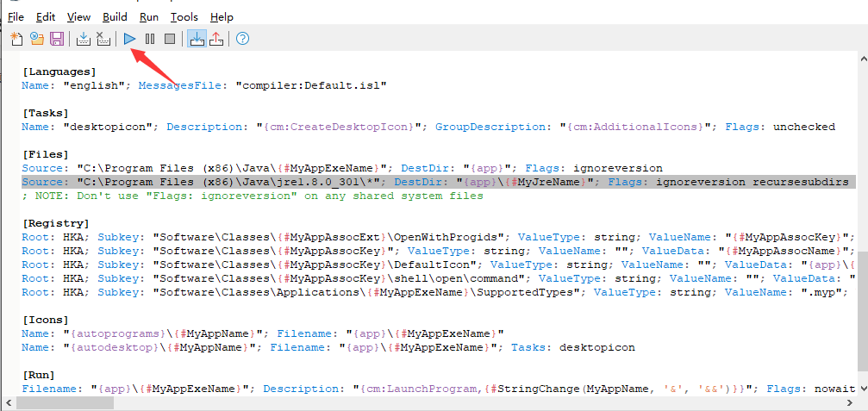Save the script with the floppy disk icon
The width and height of the screenshot is (868, 411).
pyautogui.click(x=57, y=39)
